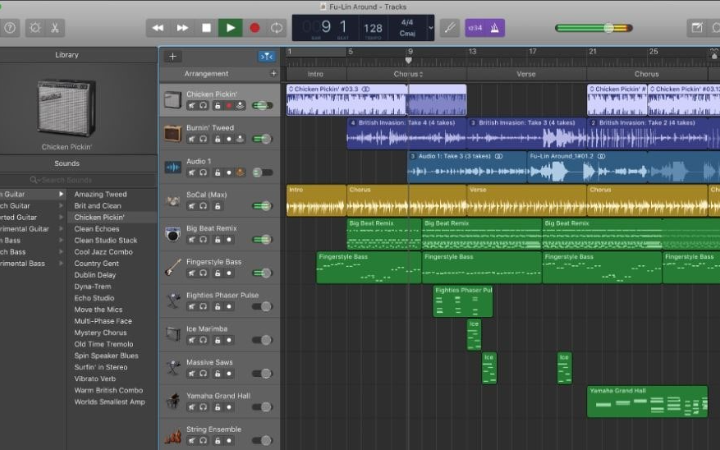Toggle the Cycle loop button
This screenshot has height=450, width=720.
(x=276, y=28)
